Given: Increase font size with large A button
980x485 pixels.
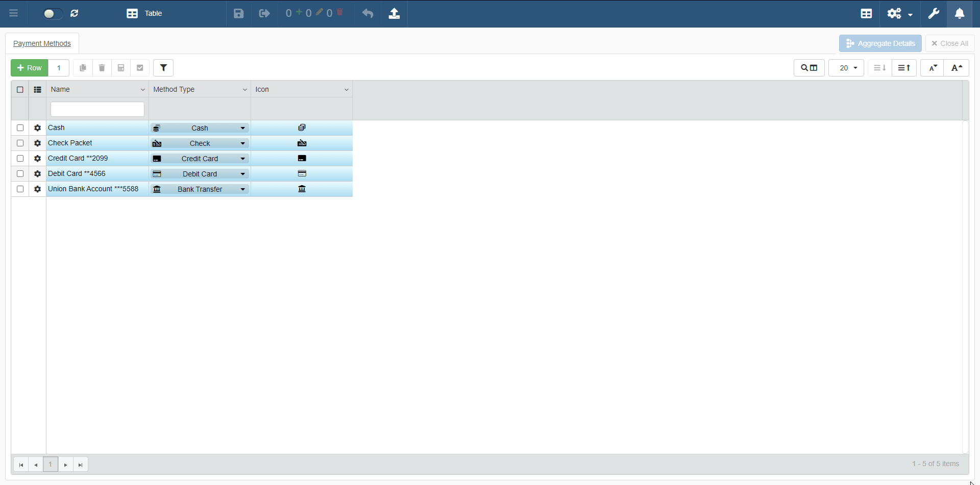Looking at the screenshot, I should pyautogui.click(x=957, y=68).
